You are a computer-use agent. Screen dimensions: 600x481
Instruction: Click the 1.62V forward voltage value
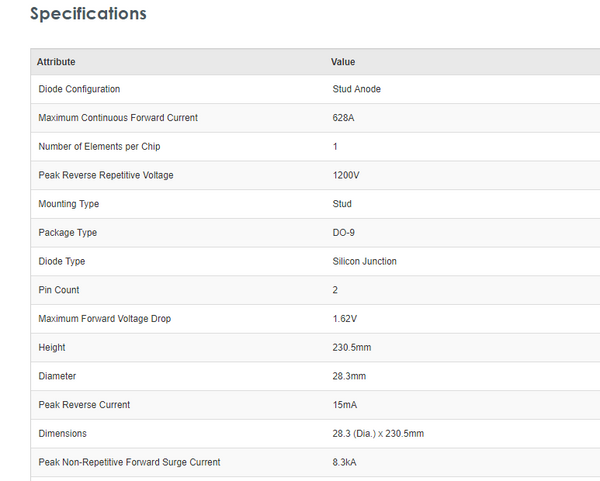[345, 319]
